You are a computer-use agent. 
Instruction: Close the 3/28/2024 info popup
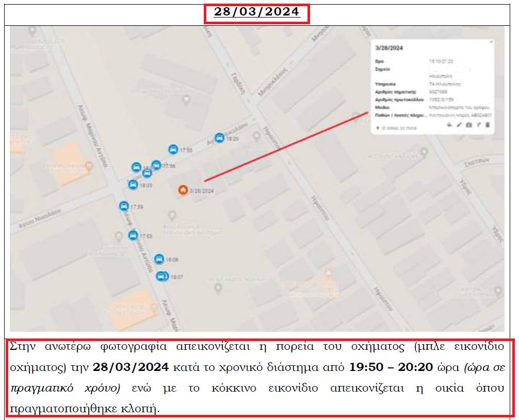tap(491, 42)
